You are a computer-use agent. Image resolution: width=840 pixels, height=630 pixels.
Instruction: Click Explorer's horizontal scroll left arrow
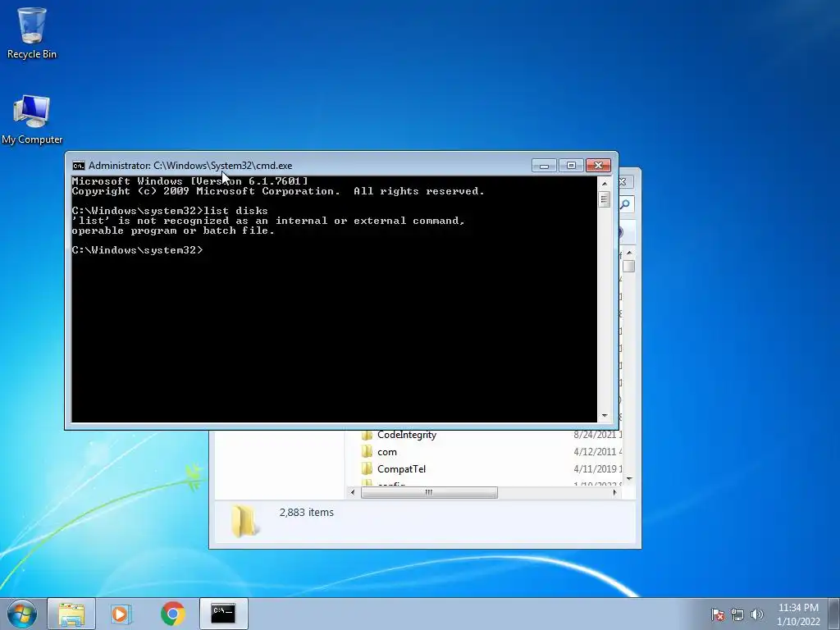352,492
